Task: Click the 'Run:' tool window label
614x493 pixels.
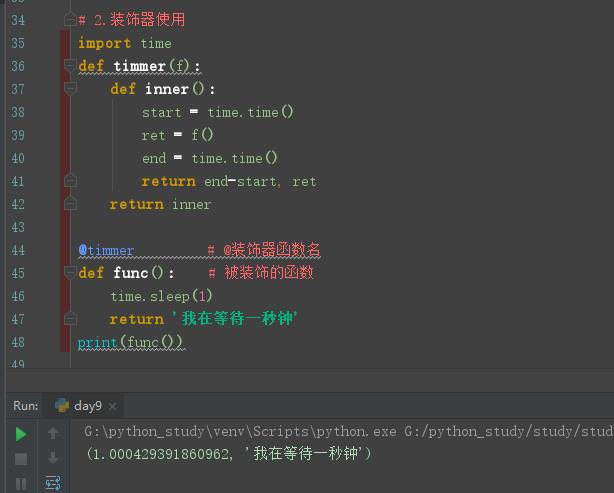Action: coord(26,406)
